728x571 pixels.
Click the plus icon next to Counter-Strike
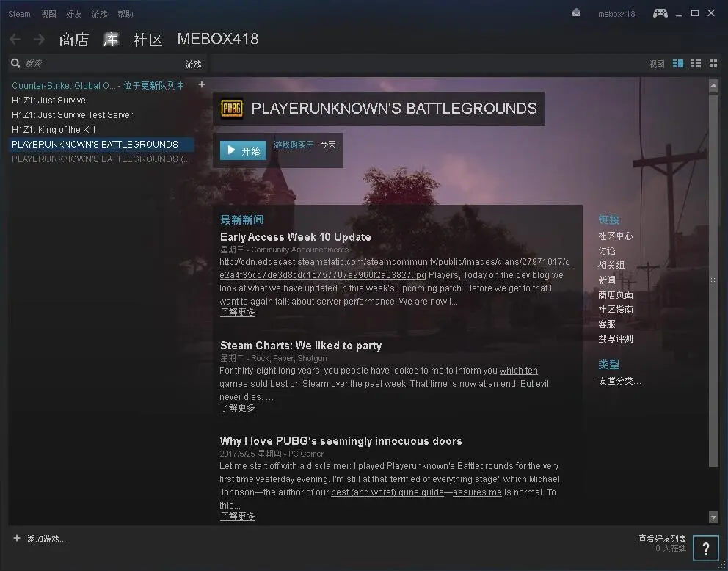coord(202,84)
